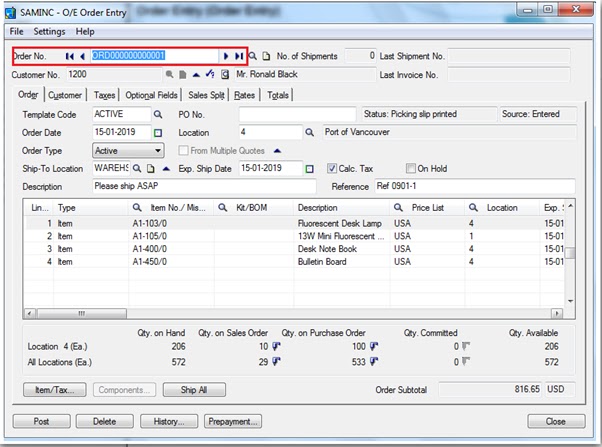Click Item No. column finder icon
Screen dimensions: 602x447
tap(137, 208)
